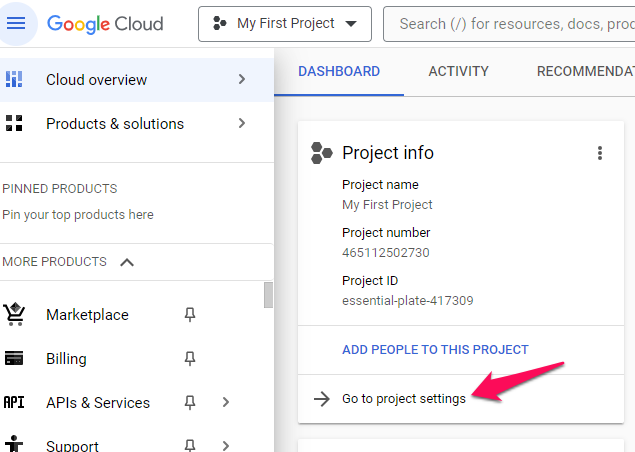Screen dimensions: 635x452
Task: Click the project hexagon icon in selector
Action: (219, 23)
